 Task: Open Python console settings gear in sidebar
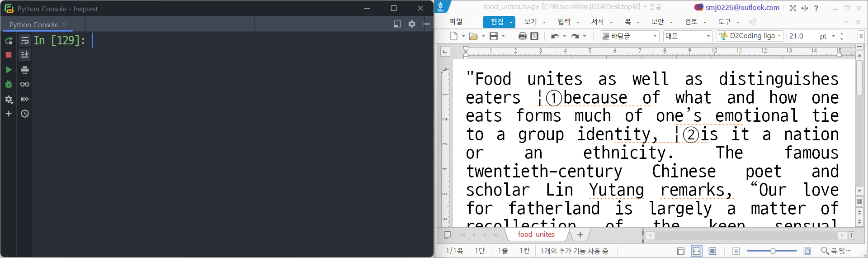pyautogui.click(x=9, y=99)
